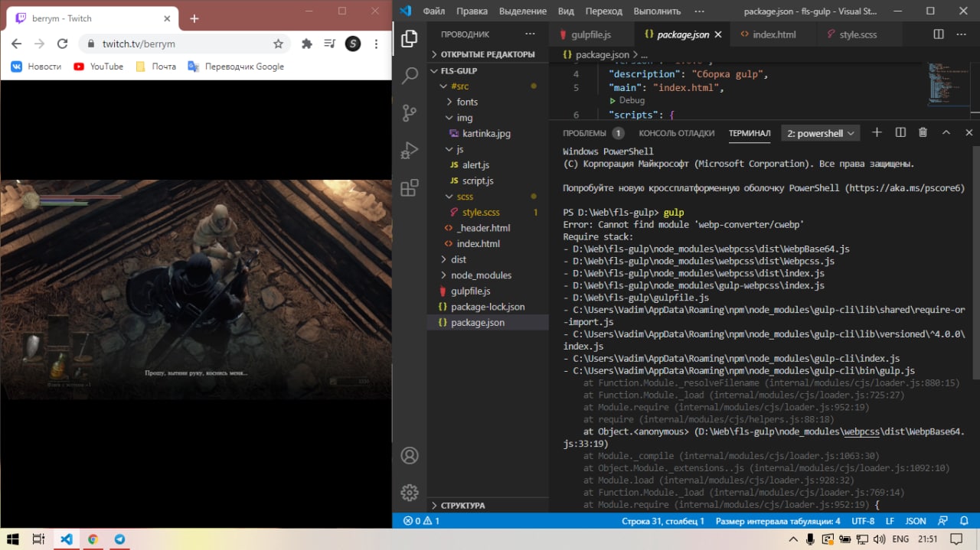Open the Windows Start button
Viewport: 980px width, 550px height.
point(13,539)
